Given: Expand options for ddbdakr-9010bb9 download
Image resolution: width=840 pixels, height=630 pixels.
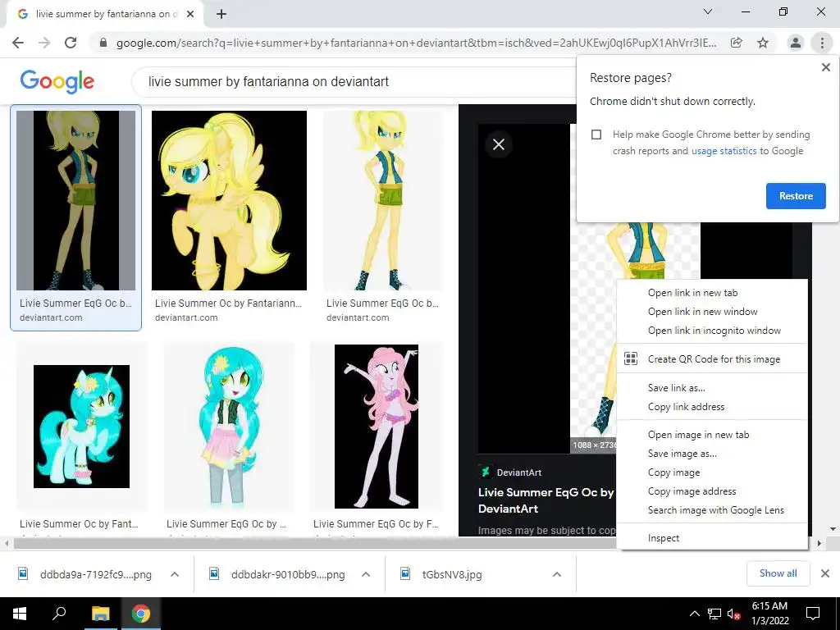Looking at the screenshot, I should (x=366, y=574).
